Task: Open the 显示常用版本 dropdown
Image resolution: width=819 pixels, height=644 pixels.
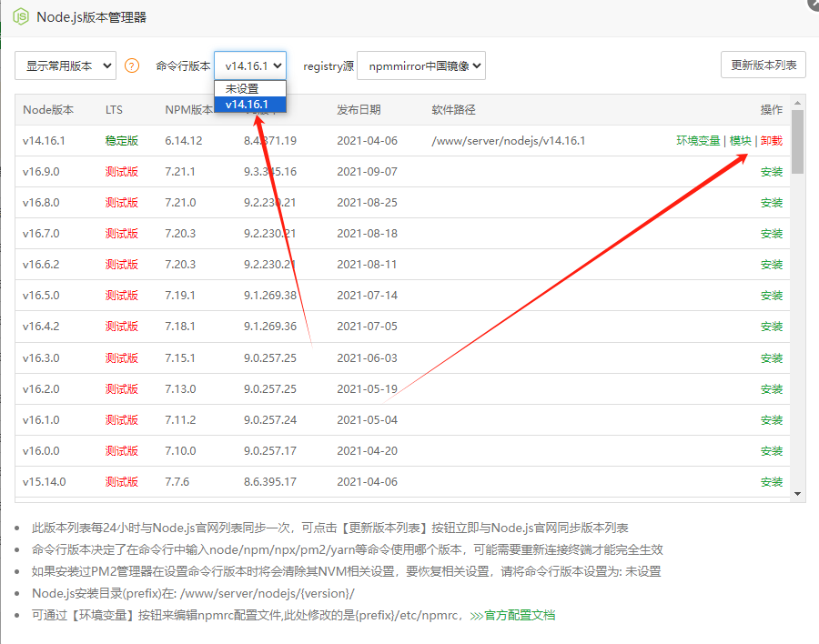Action: pyautogui.click(x=65, y=65)
